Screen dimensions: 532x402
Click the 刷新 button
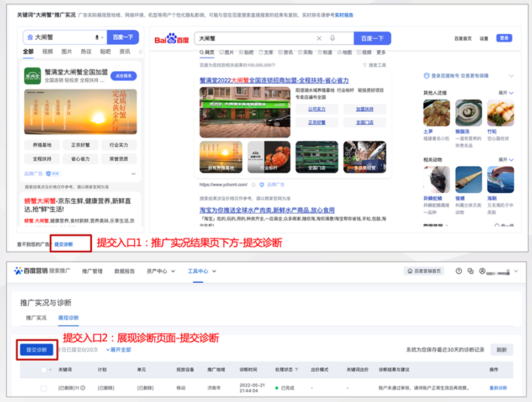(502, 350)
